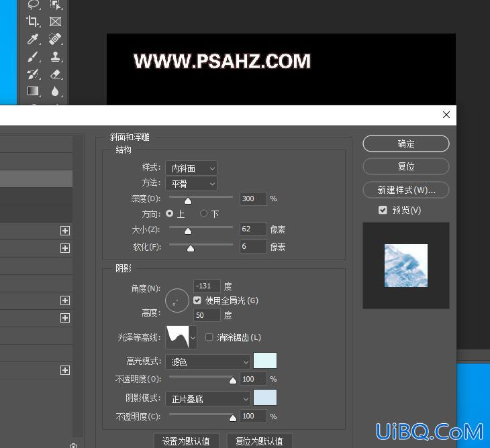
Task: Click the highlight 不透明度(O) slider handle
Action: [x=233, y=380]
